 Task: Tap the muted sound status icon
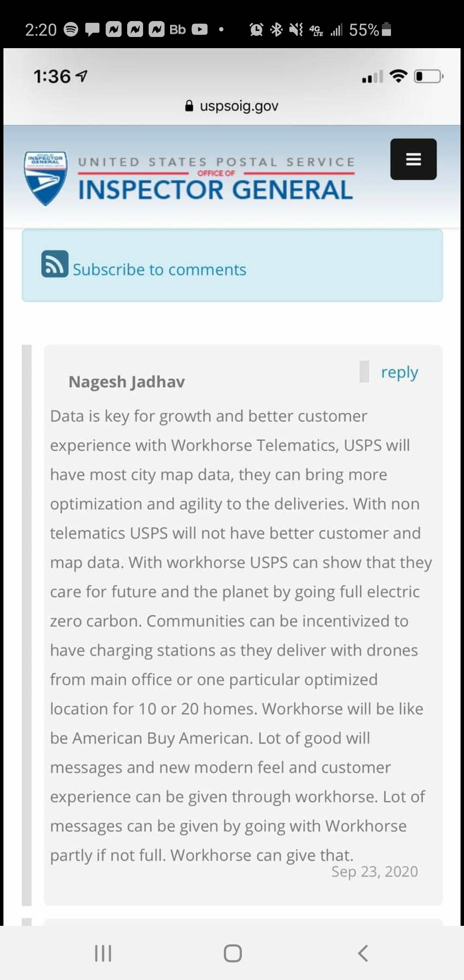[296, 29]
